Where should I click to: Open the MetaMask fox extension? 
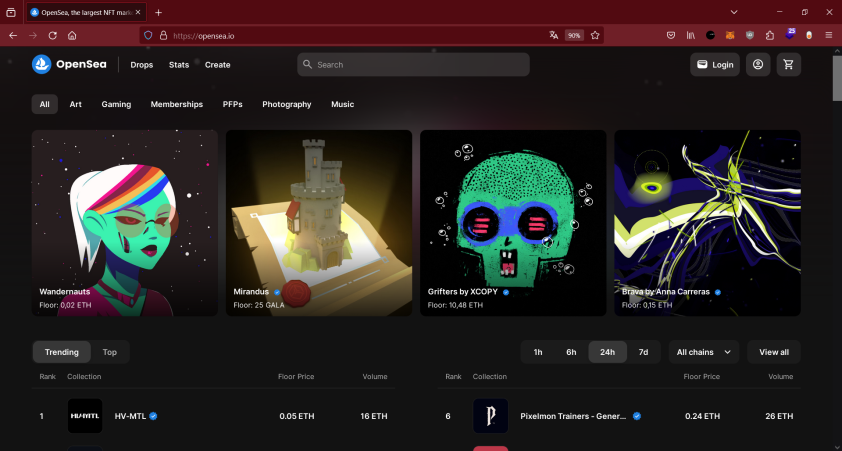coord(730,35)
